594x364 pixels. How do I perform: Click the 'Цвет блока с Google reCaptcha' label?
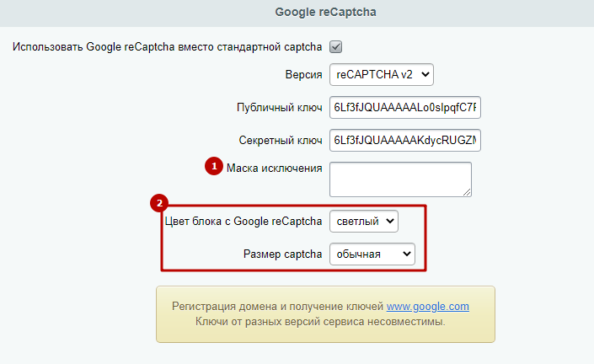[243, 222]
